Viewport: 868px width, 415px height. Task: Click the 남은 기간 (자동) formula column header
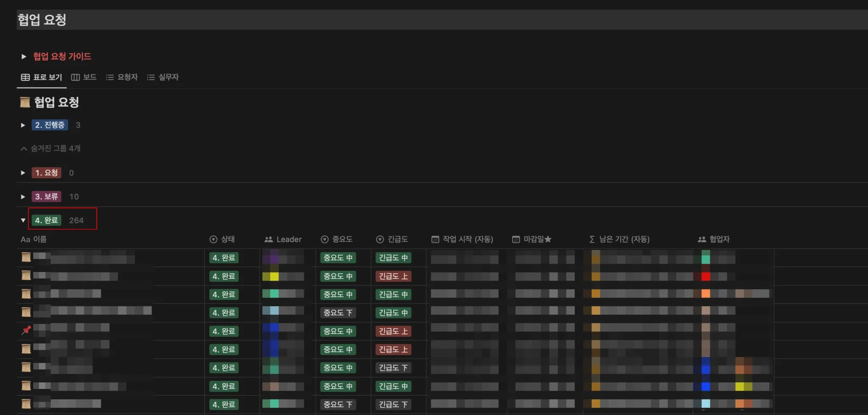(x=619, y=240)
